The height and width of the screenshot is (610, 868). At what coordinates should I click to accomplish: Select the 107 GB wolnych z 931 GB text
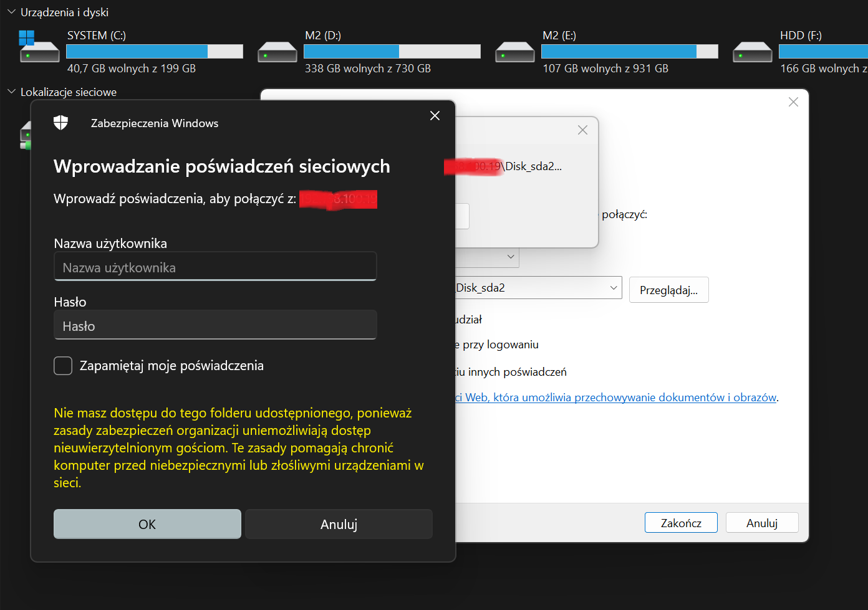click(605, 69)
